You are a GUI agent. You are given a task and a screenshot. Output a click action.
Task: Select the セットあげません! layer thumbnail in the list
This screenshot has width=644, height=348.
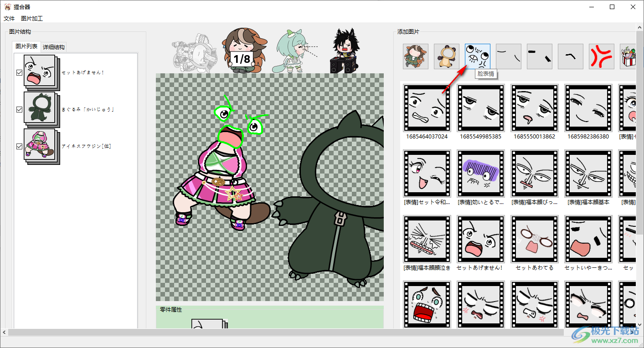pos(41,73)
